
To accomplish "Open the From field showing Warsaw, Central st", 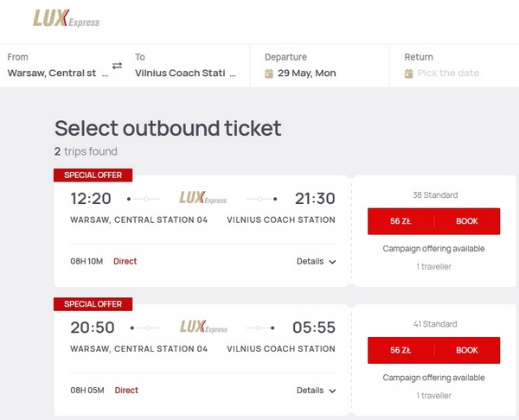I will pyautogui.click(x=58, y=66).
